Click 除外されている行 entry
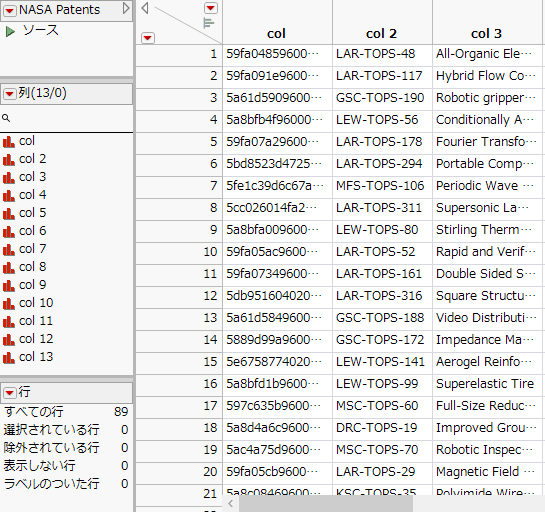Viewport: 545px width, 512px height. pos(66,448)
